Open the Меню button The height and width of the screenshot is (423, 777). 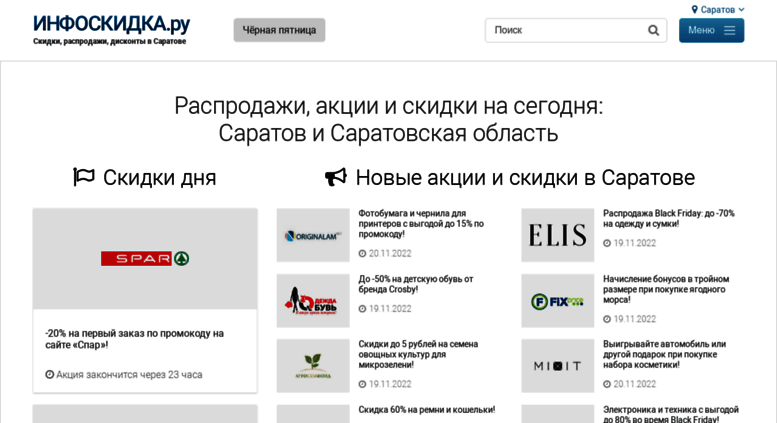(x=711, y=30)
